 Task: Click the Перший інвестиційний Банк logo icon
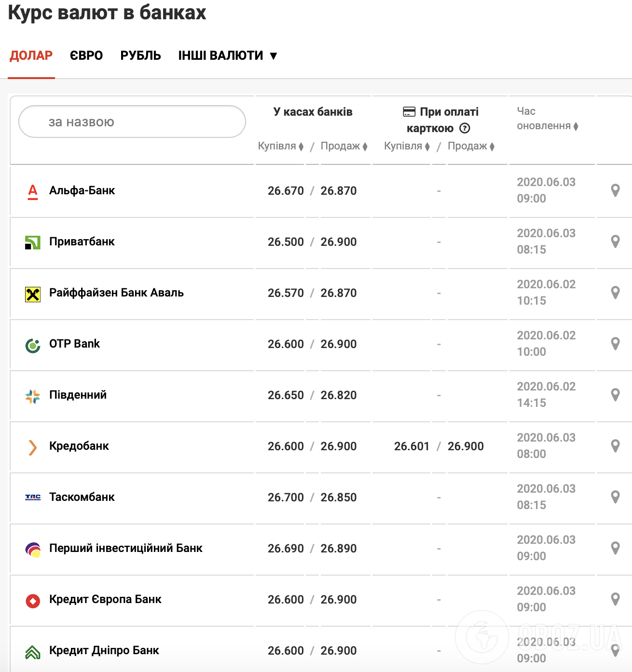[x=33, y=550]
